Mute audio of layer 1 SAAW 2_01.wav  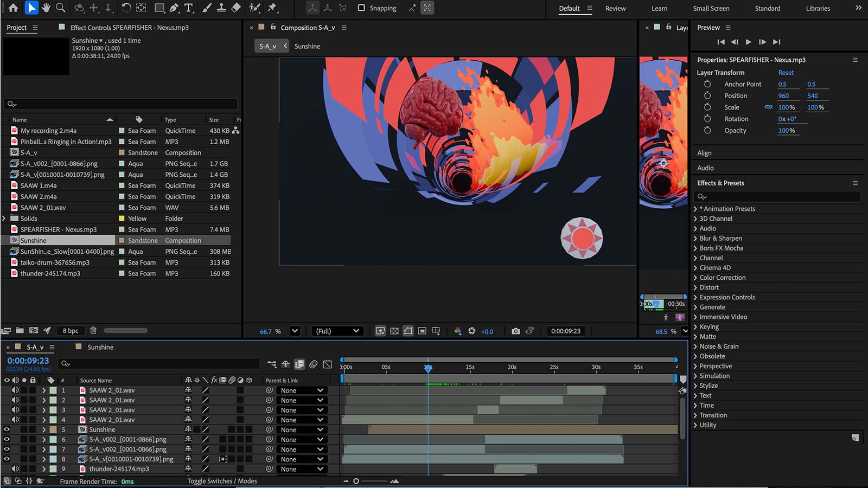point(16,390)
